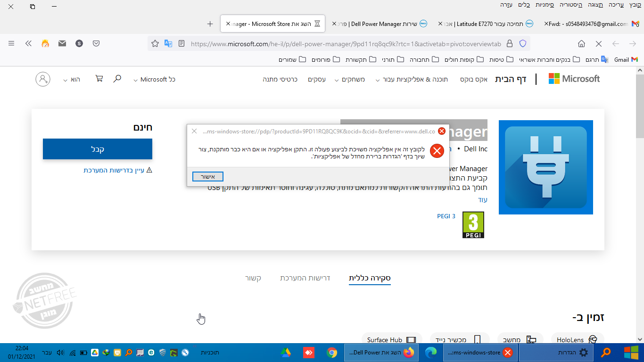Open a new tab with plus button
Image resolution: width=644 pixels, height=362 pixels.
pyautogui.click(x=210, y=24)
